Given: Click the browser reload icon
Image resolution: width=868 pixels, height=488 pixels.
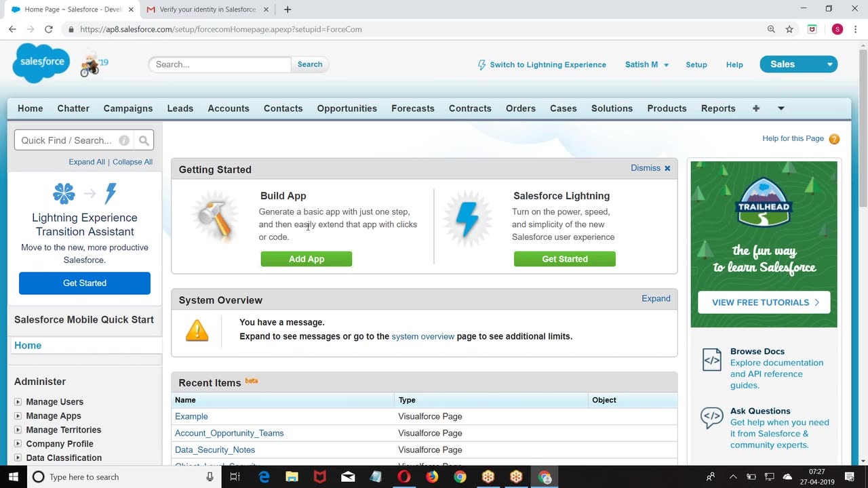Looking at the screenshot, I should pyautogui.click(x=49, y=29).
